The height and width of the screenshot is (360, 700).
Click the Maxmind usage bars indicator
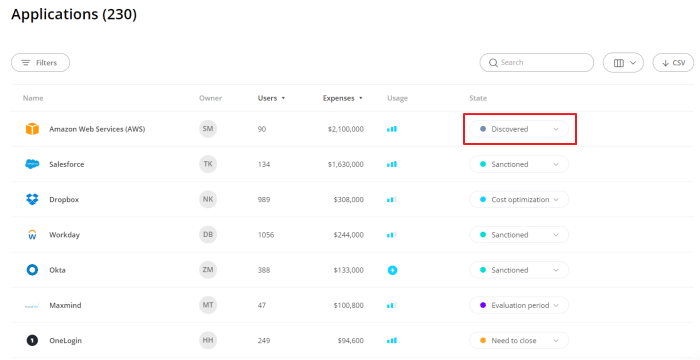[392, 306]
